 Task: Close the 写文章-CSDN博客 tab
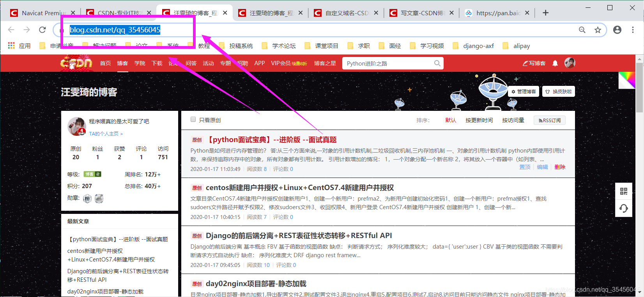(452, 13)
